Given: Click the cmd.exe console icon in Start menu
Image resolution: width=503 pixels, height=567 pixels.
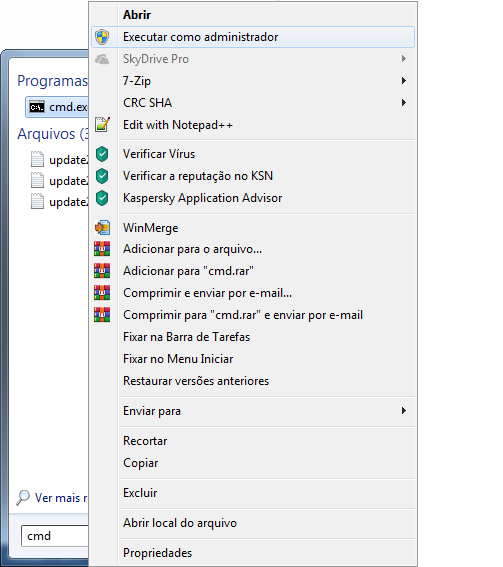Looking at the screenshot, I should pos(37,107).
